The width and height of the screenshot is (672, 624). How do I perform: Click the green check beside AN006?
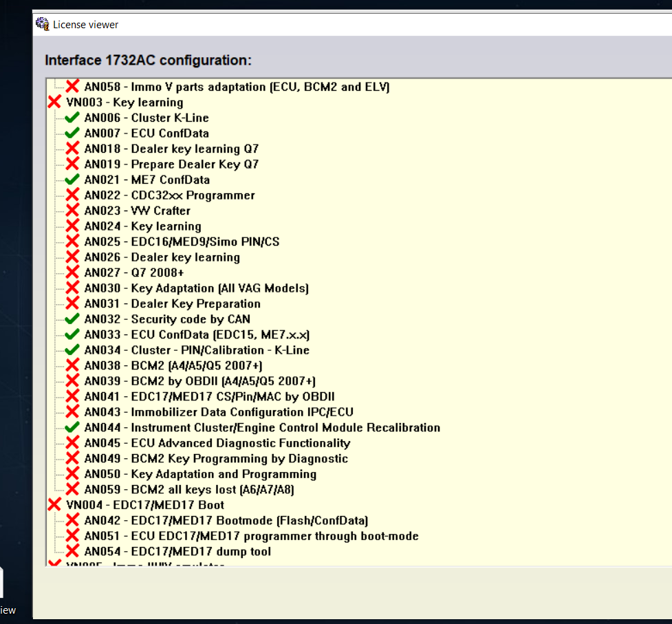point(72,118)
